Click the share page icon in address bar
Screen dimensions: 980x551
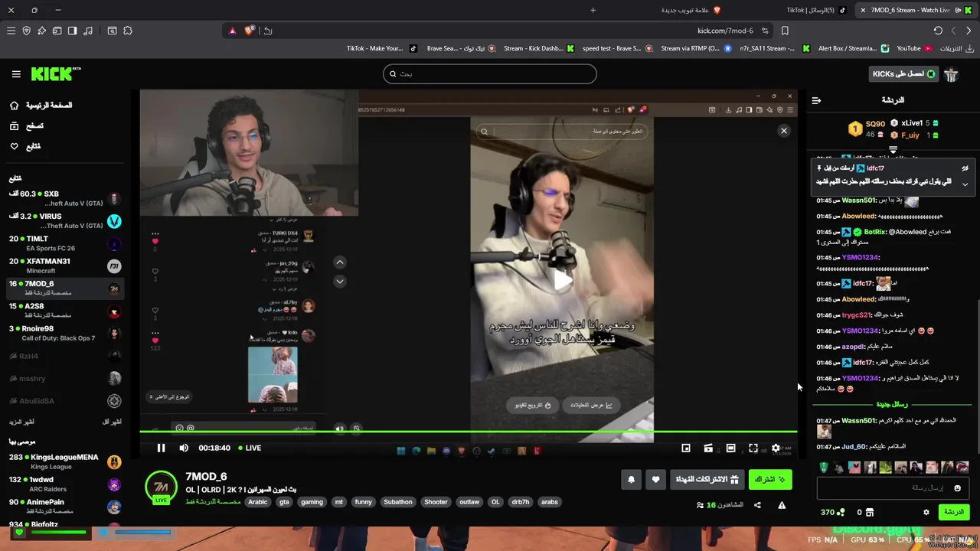pyautogui.click(x=267, y=31)
